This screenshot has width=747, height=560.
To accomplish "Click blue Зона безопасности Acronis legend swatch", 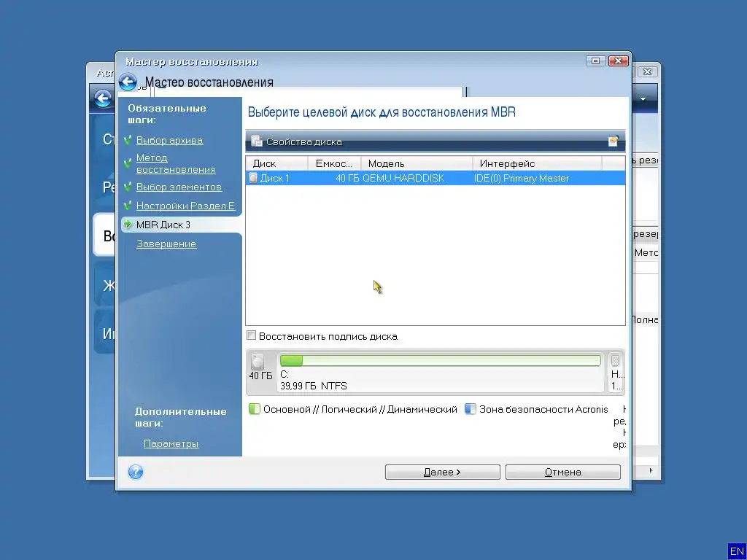I will 471,409.
